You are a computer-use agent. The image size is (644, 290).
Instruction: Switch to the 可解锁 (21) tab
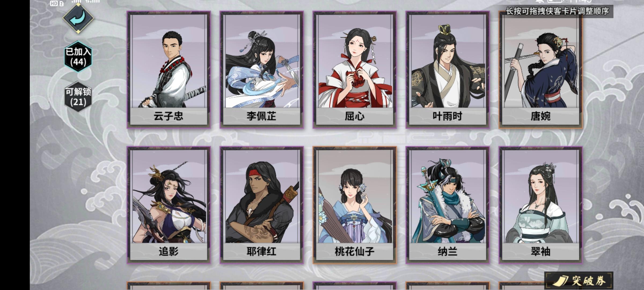[x=78, y=97]
